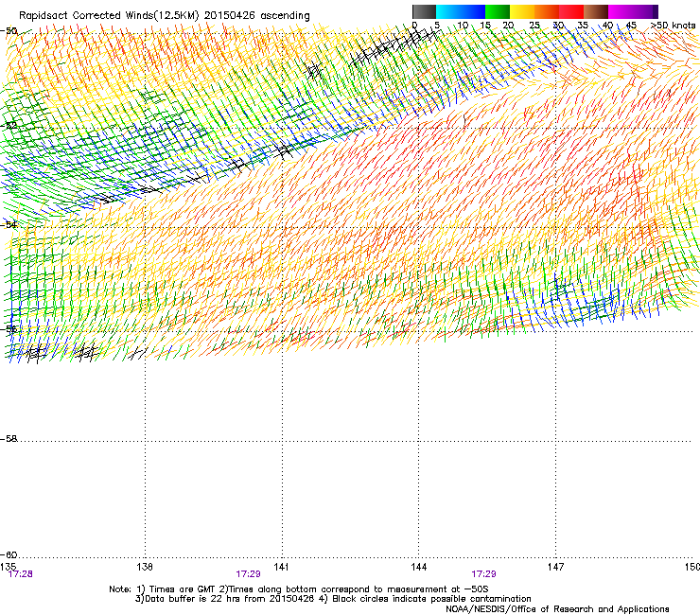This screenshot has width=700, height=615.
Task: Click the purple '17:28' time label
Action: pos(21,574)
